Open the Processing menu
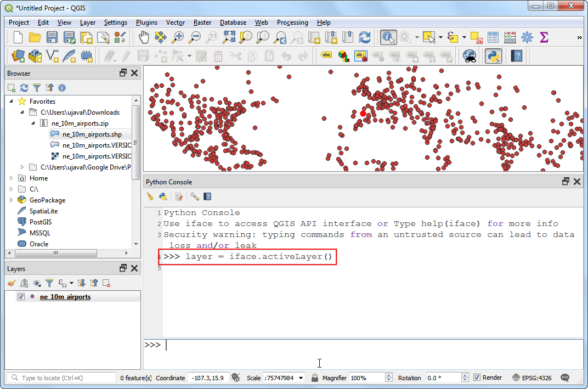This screenshot has height=389, width=588. (x=292, y=22)
